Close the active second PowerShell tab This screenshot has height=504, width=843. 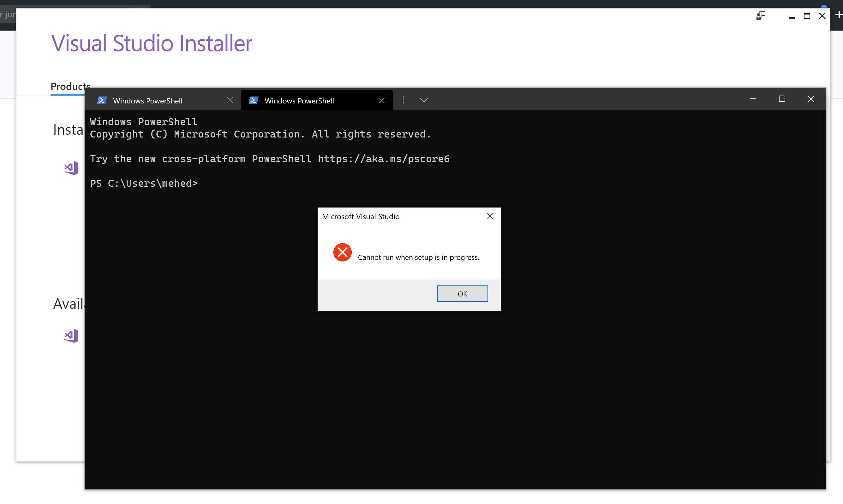click(x=381, y=101)
